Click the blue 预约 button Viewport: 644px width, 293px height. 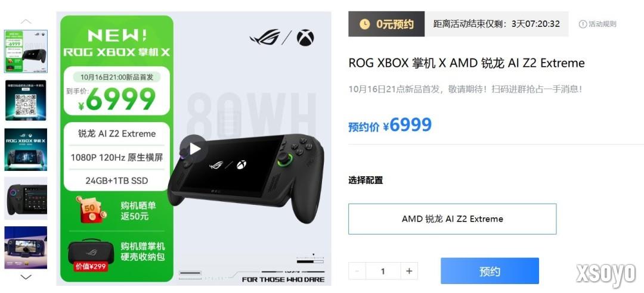click(x=490, y=271)
